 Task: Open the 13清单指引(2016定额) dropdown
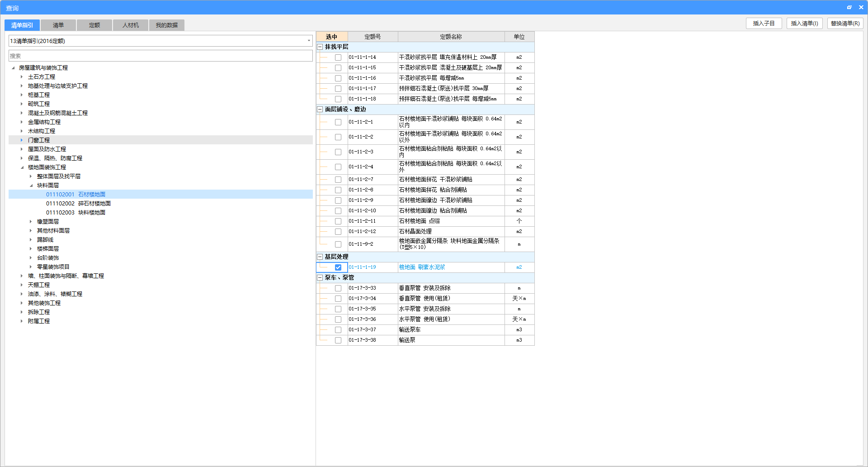click(161, 41)
